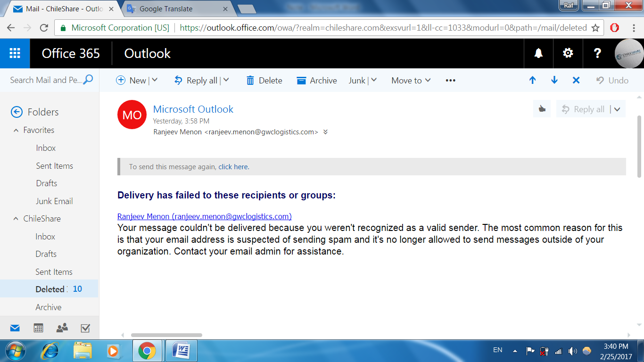Select the Mail icon in the sidebar
Viewport: 644px width, 362px height.
pos(15,328)
